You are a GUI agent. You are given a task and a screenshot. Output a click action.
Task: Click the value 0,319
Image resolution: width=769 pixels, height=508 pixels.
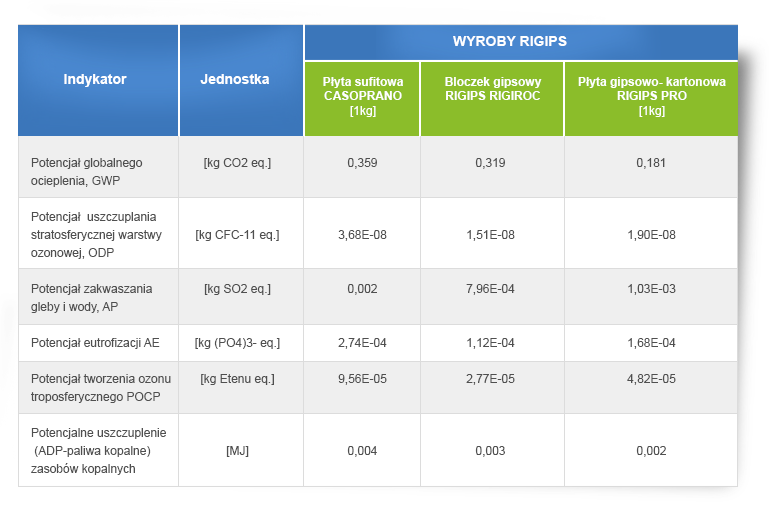point(490,163)
